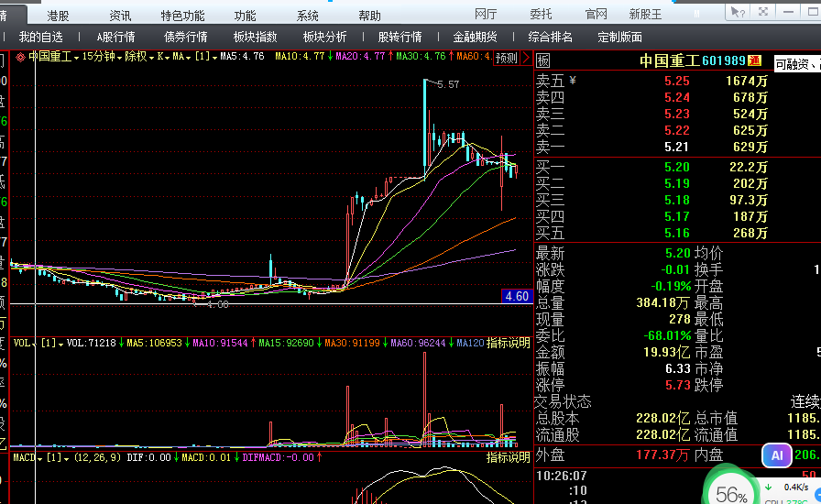This screenshot has width=821, height=504.
Task: Switch to 股转行情 tab
Action: 400,38
